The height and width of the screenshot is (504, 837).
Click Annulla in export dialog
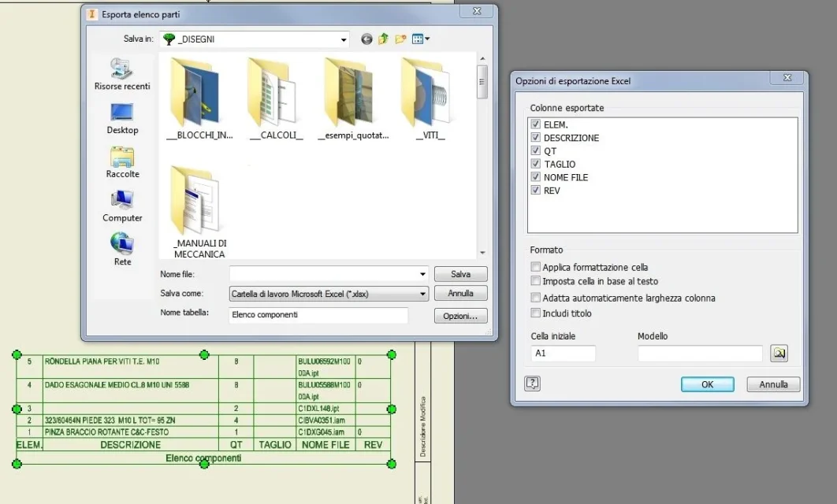coord(461,293)
